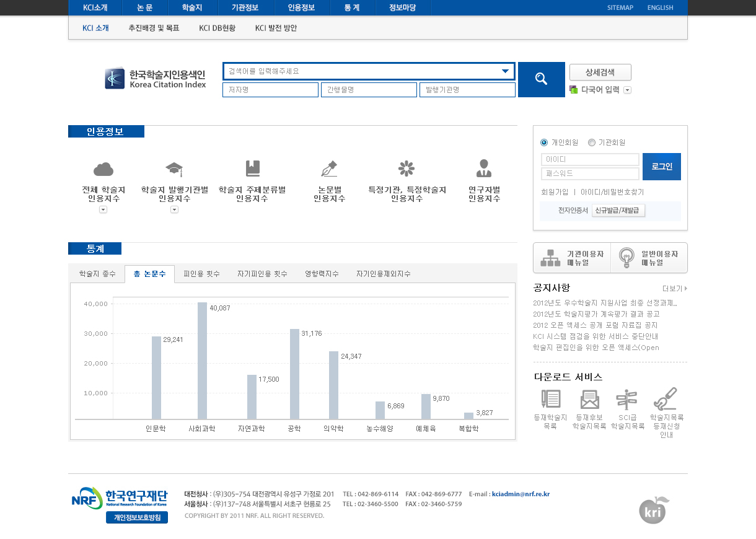Switch to the 학술지 종수 tab
Screen dimensions: 756x539
click(x=97, y=274)
